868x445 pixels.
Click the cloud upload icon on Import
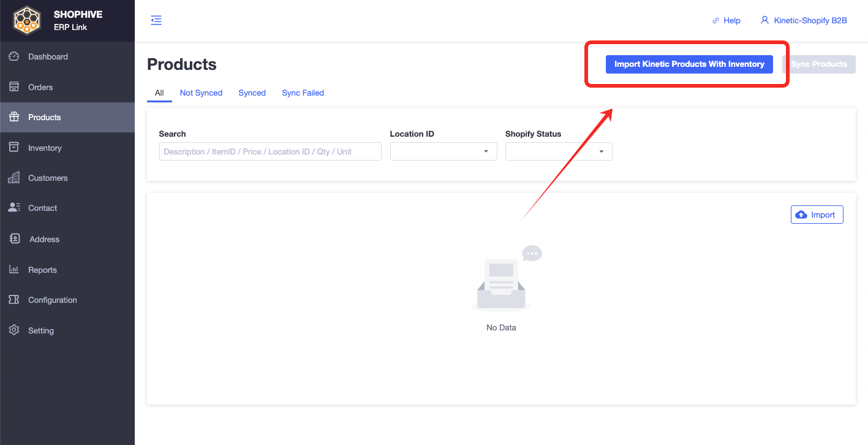pyautogui.click(x=801, y=215)
